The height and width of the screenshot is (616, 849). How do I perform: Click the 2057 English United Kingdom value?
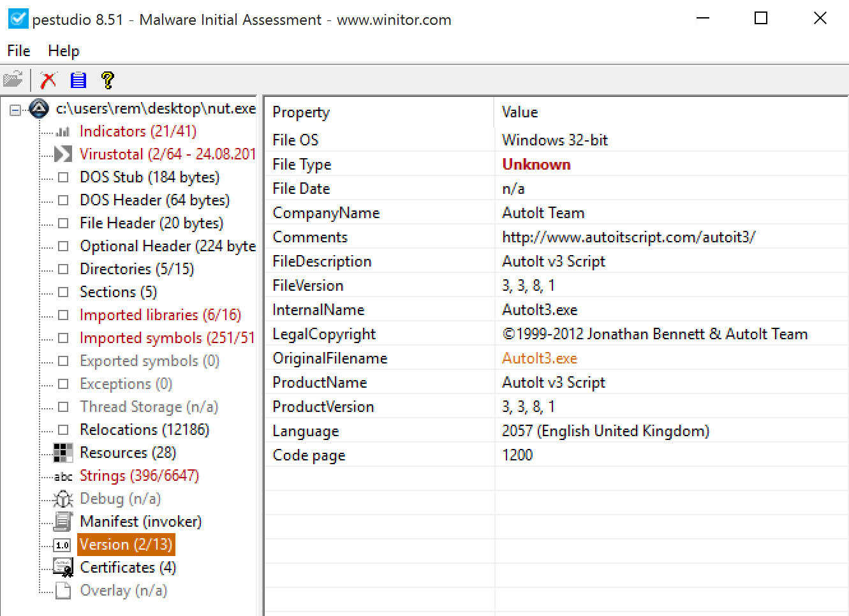click(x=605, y=431)
